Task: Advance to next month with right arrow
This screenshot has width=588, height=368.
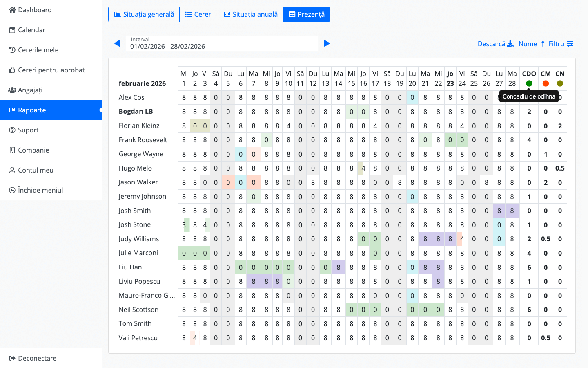Action: pos(327,43)
